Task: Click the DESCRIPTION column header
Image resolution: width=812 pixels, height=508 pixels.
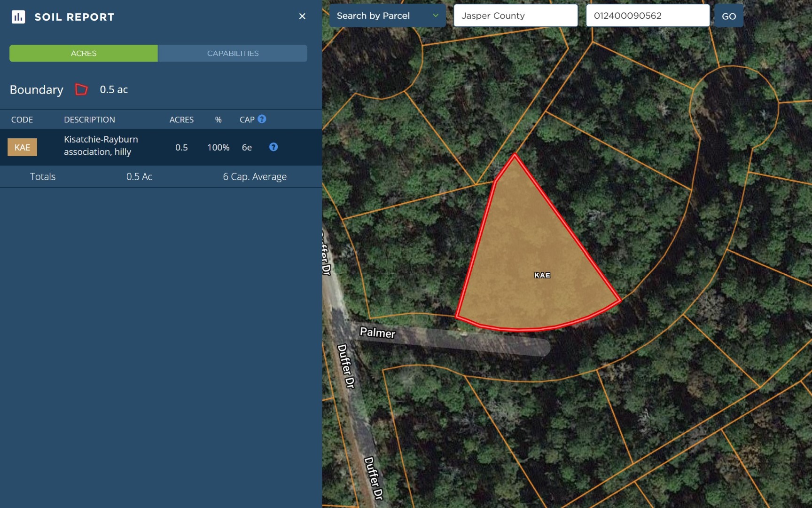Action: coord(89,119)
